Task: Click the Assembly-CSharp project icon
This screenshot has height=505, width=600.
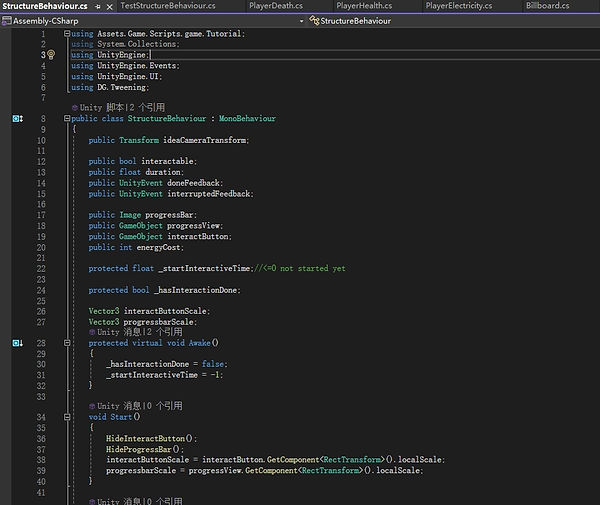Action: point(7,21)
